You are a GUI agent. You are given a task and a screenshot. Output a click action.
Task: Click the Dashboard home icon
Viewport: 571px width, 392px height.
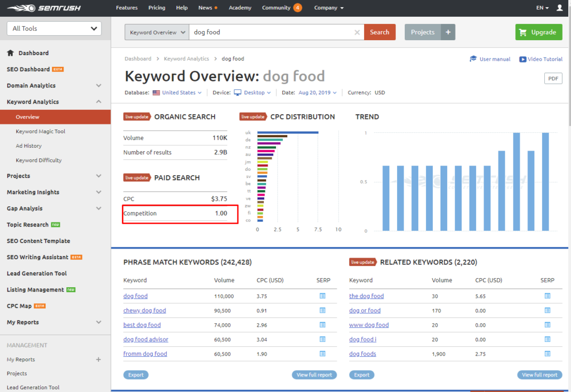10,53
